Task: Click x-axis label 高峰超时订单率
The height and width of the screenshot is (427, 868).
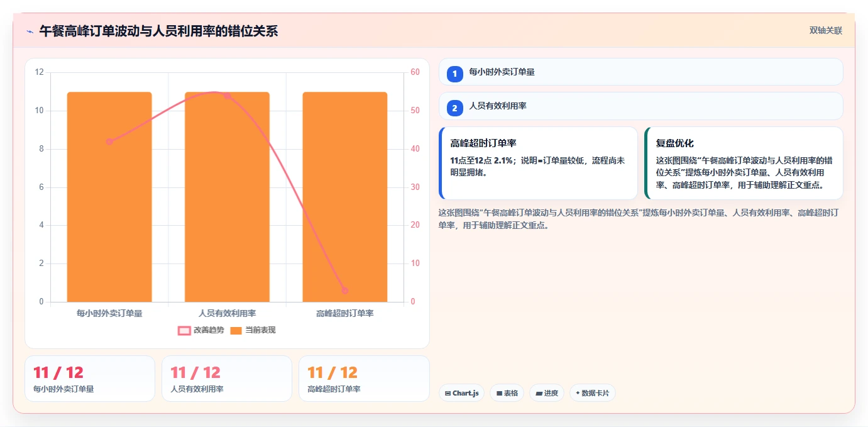Action: click(x=344, y=313)
